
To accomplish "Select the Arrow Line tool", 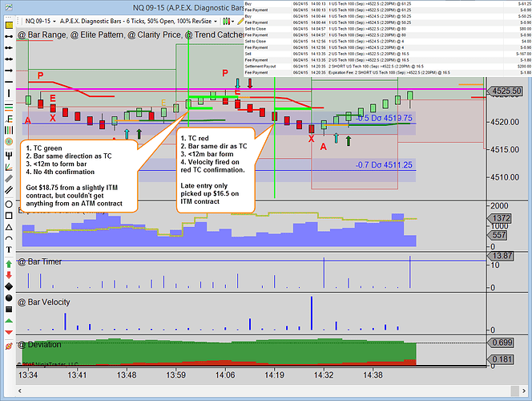I will coord(9,71).
